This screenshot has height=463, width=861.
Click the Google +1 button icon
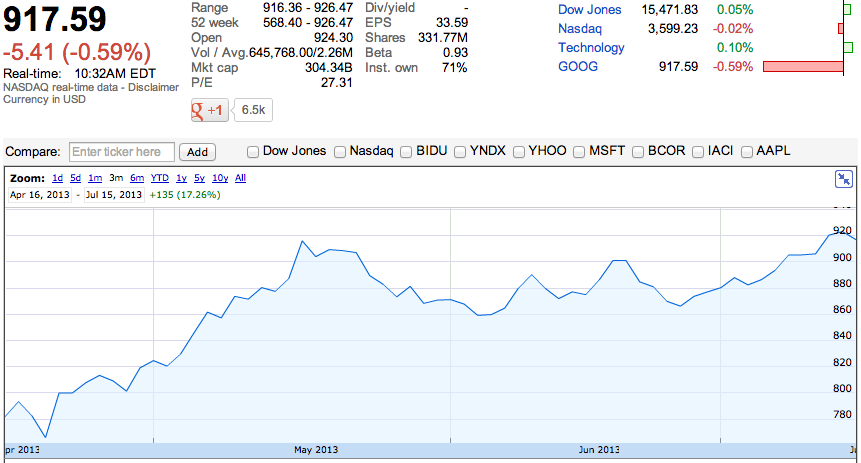pos(210,110)
